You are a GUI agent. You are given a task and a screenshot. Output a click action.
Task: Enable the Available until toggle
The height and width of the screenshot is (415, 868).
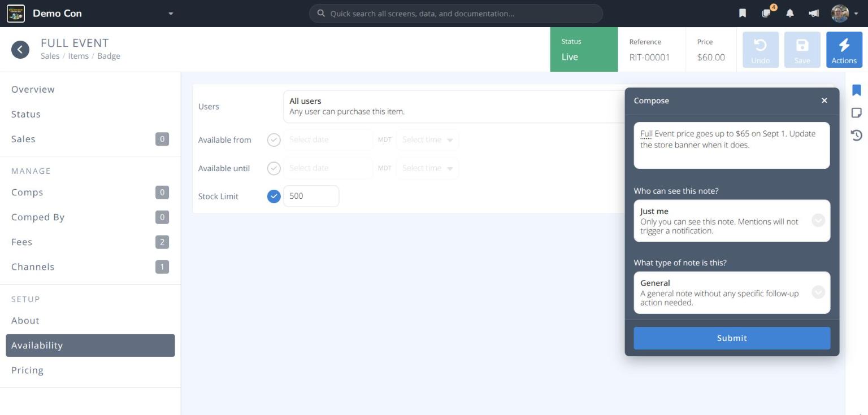point(274,168)
